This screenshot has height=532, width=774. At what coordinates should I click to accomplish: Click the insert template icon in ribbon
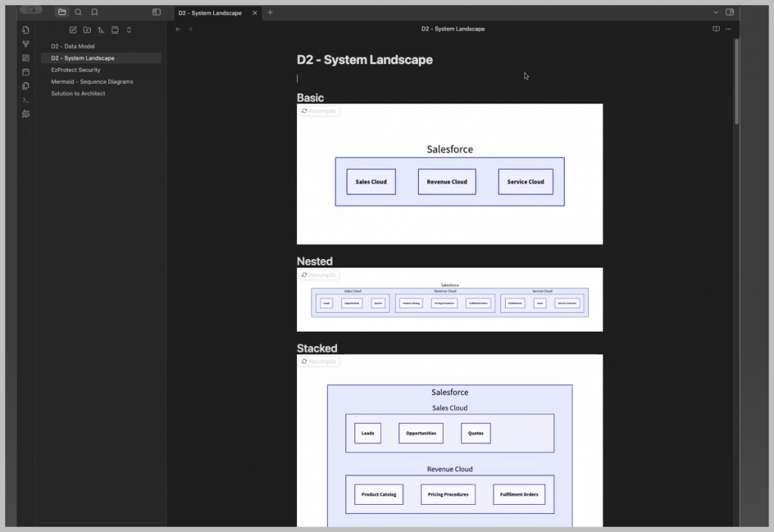coord(26,86)
